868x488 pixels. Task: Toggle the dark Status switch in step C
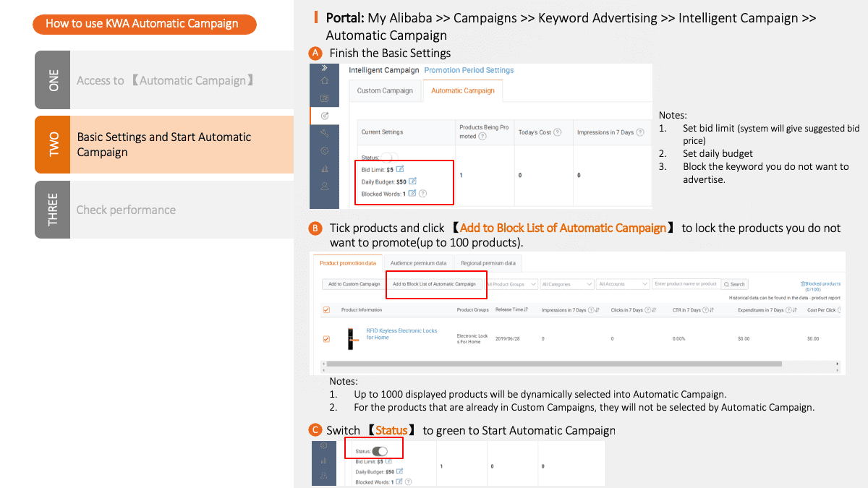pos(380,451)
